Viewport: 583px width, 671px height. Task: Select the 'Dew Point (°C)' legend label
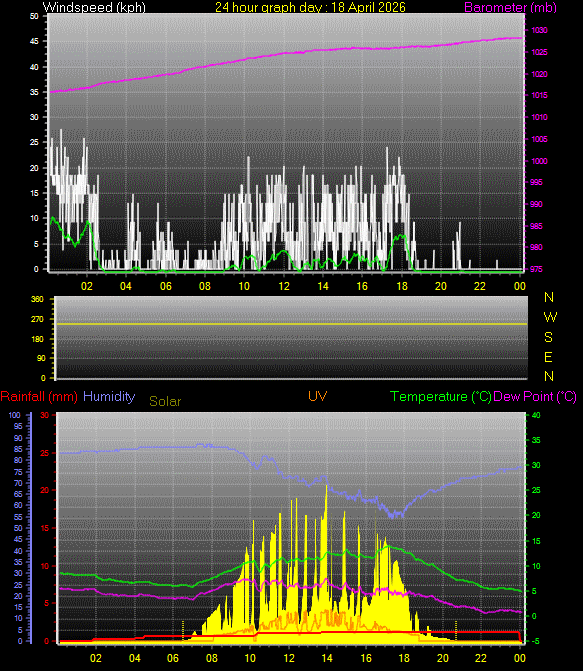[535, 397]
